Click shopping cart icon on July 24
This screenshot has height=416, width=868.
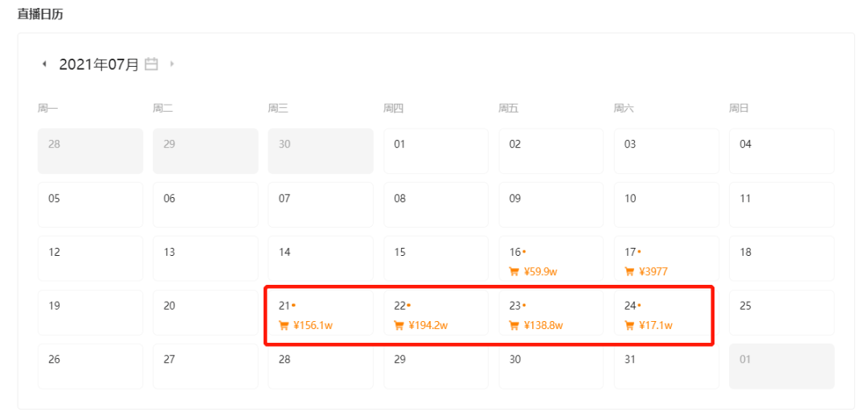pos(629,326)
